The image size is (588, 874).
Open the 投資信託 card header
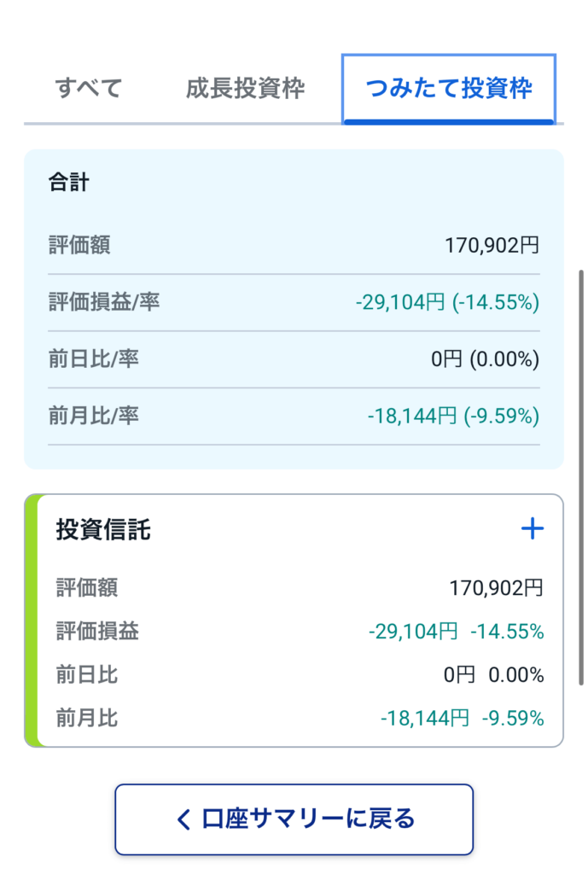pyautogui.click(x=103, y=529)
